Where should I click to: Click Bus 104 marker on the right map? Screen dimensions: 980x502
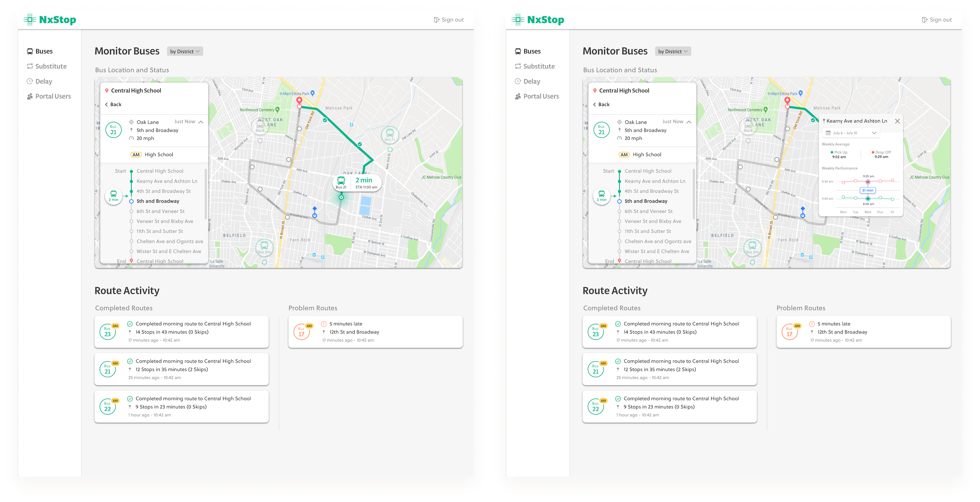pyautogui.click(x=752, y=247)
